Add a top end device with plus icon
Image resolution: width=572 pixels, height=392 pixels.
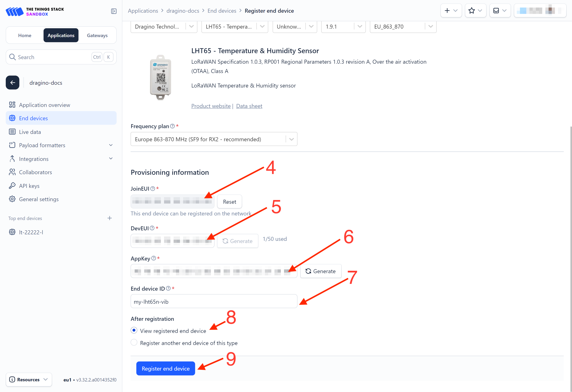109,218
